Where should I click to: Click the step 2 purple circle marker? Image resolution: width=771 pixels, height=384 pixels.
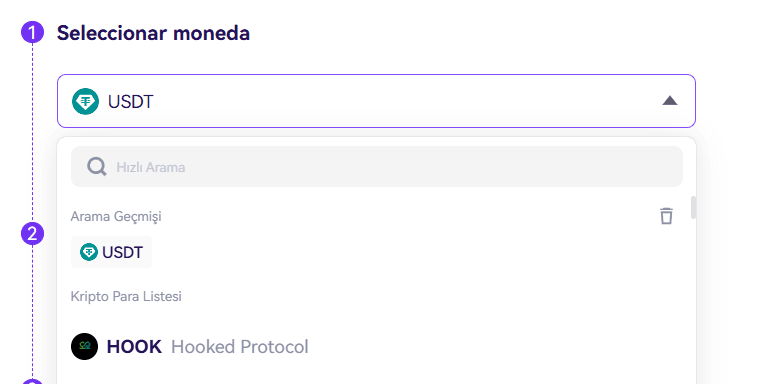click(32, 234)
